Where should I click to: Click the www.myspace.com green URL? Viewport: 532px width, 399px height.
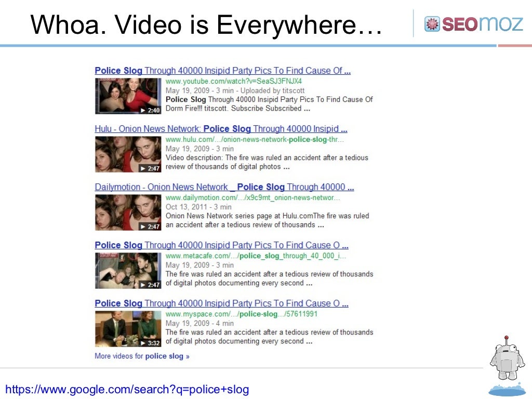point(241,314)
